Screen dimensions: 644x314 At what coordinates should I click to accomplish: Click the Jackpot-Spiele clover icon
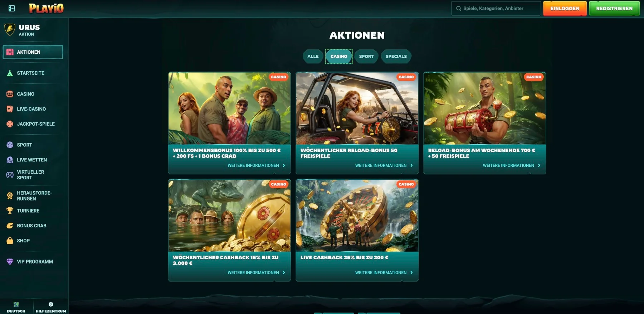pos(10,124)
